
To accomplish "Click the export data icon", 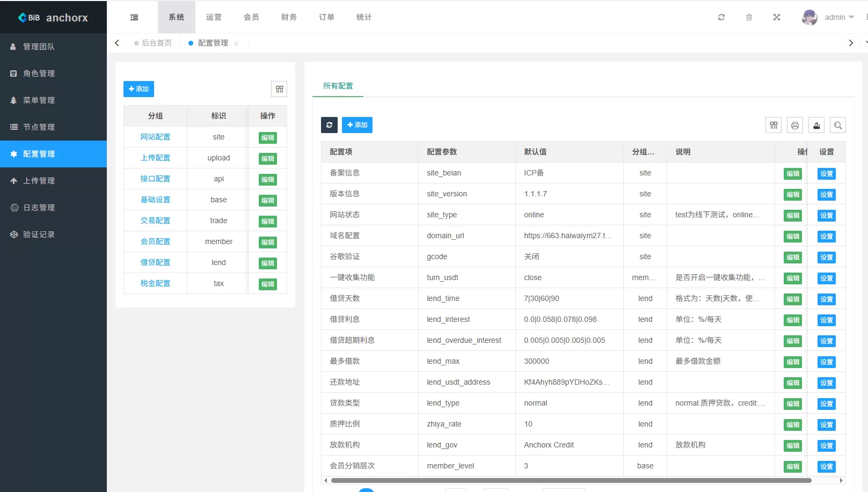I will point(816,125).
